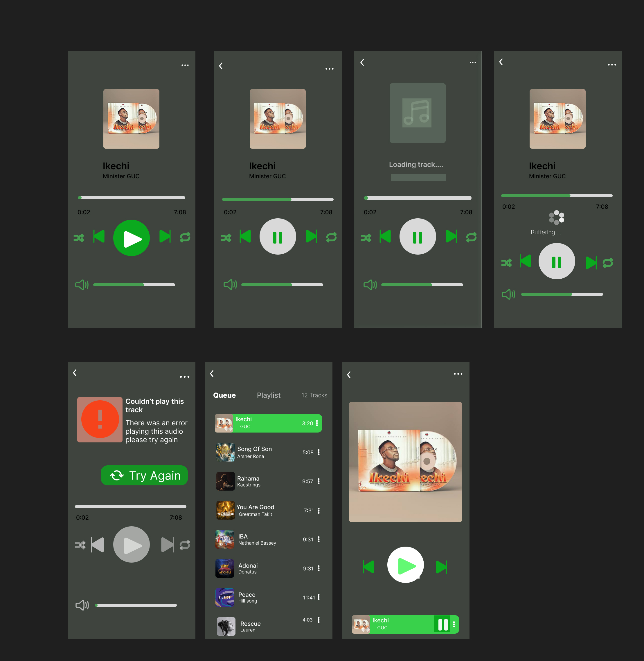Skip previous on the large artwork screen
This screenshot has width=644, height=661.
[x=368, y=567]
